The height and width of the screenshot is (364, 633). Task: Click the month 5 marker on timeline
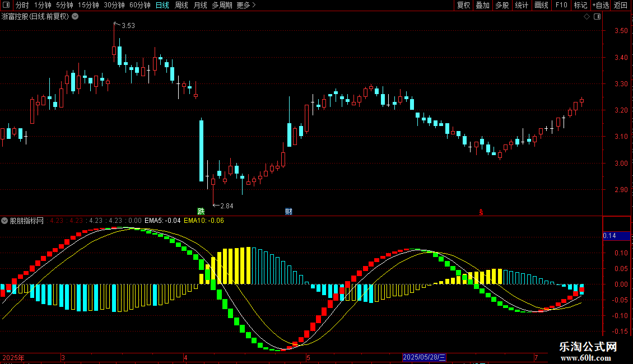308,358
